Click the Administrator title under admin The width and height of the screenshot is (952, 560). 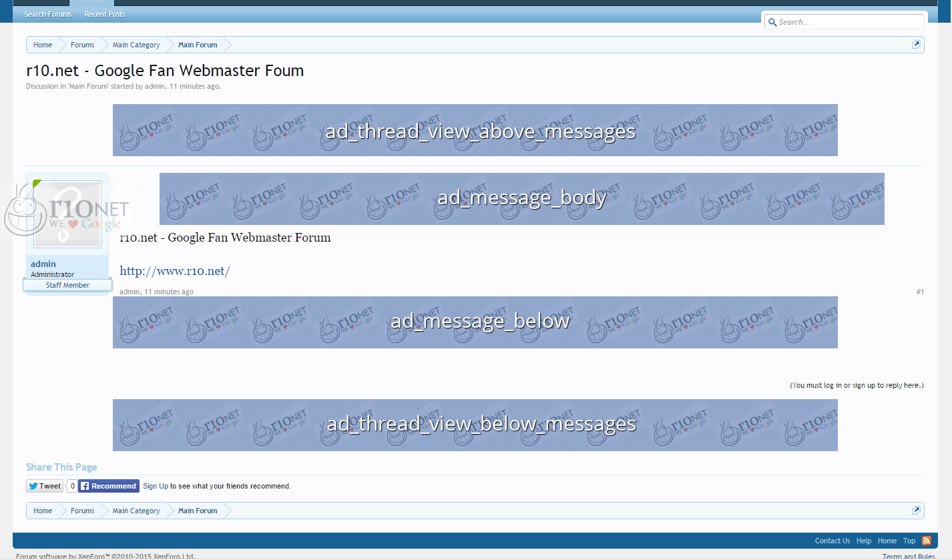(52, 274)
